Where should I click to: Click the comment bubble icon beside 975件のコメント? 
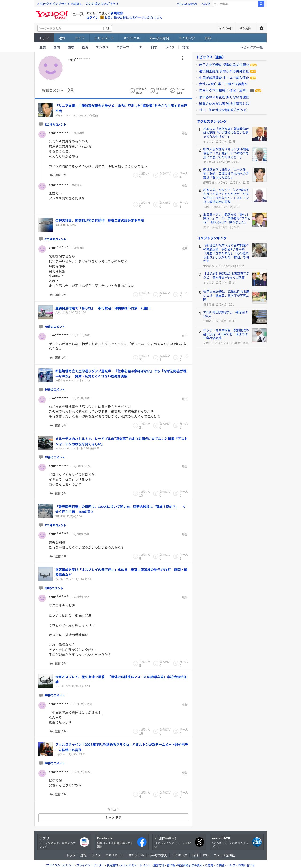click(41, 239)
